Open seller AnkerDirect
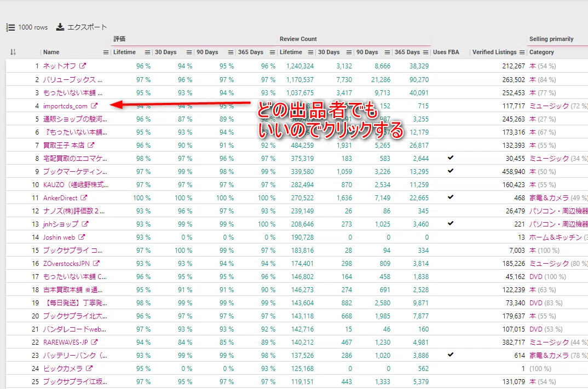Viewport: 588px width, 389px height. coord(60,198)
